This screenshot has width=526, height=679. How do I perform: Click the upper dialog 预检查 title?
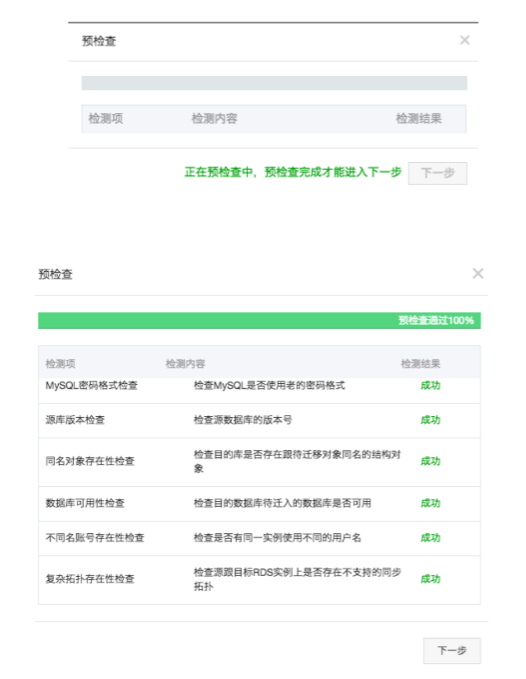coord(99,41)
